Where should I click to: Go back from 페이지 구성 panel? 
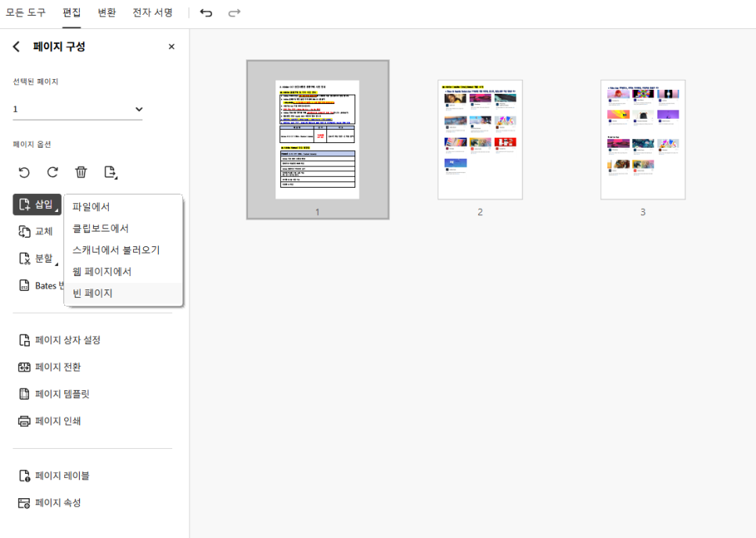tap(16, 47)
